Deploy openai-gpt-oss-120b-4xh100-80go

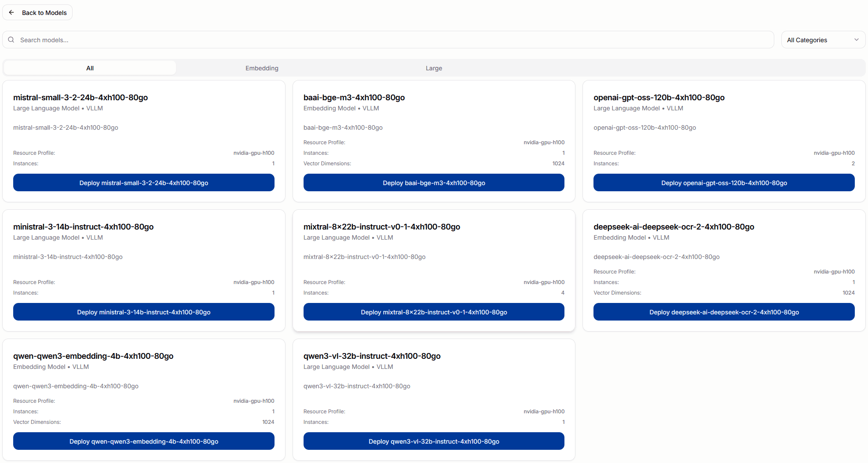tap(724, 182)
